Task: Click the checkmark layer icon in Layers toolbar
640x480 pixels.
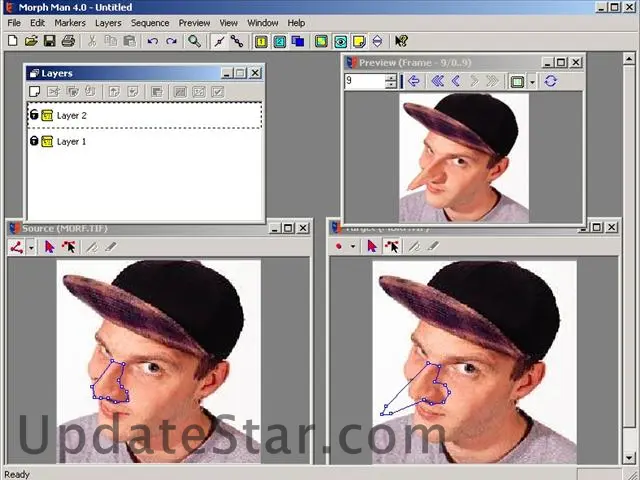Action: [218, 91]
